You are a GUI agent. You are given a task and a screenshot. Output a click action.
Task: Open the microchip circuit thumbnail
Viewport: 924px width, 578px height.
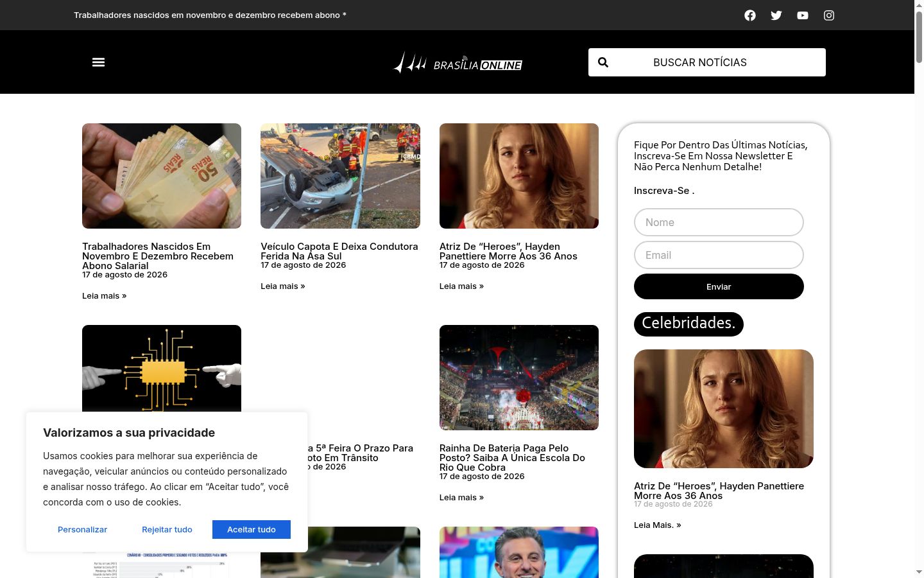pos(162,368)
